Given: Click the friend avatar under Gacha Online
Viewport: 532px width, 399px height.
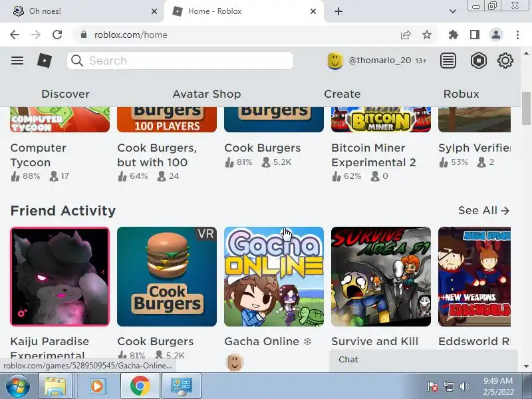Looking at the screenshot, I should pos(235,362).
